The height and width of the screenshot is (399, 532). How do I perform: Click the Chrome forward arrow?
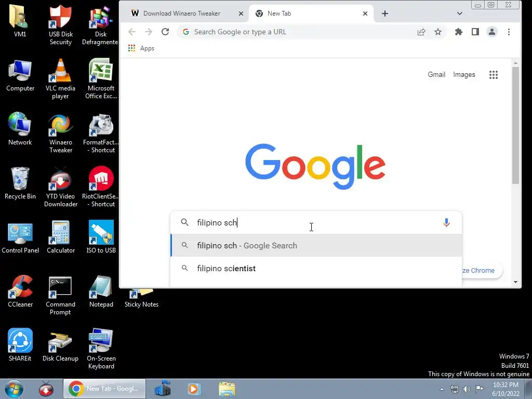click(x=149, y=32)
